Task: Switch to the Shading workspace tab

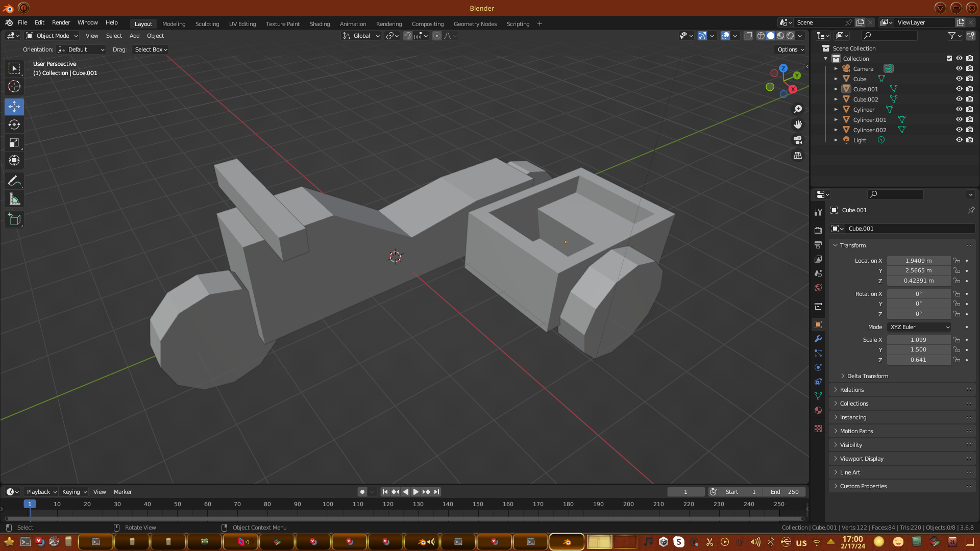Action: pos(320,24)
